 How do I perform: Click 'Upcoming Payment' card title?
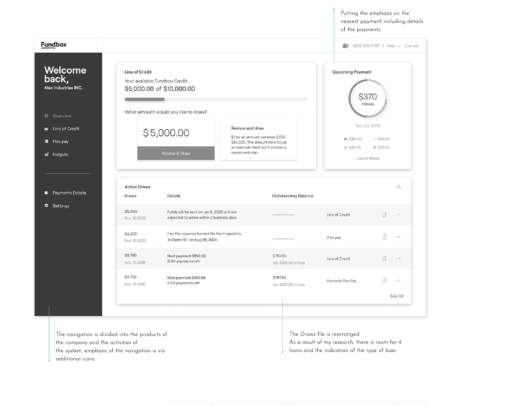point(352,72)
